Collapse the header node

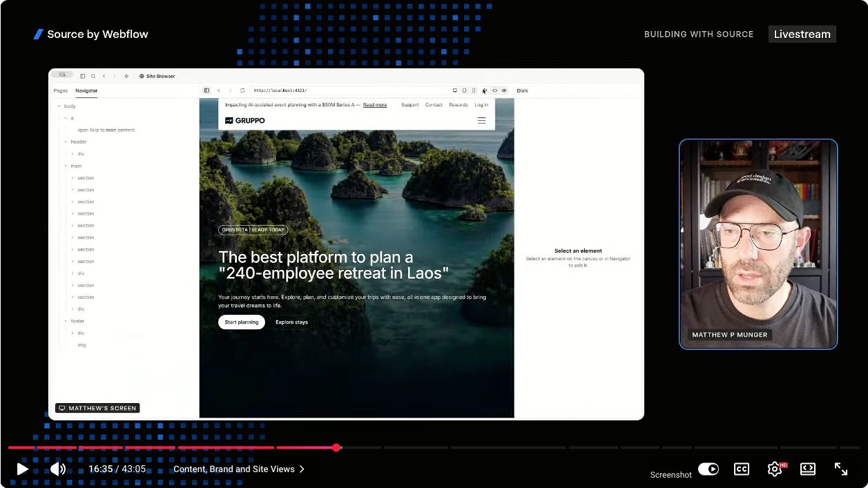[66, 141]
